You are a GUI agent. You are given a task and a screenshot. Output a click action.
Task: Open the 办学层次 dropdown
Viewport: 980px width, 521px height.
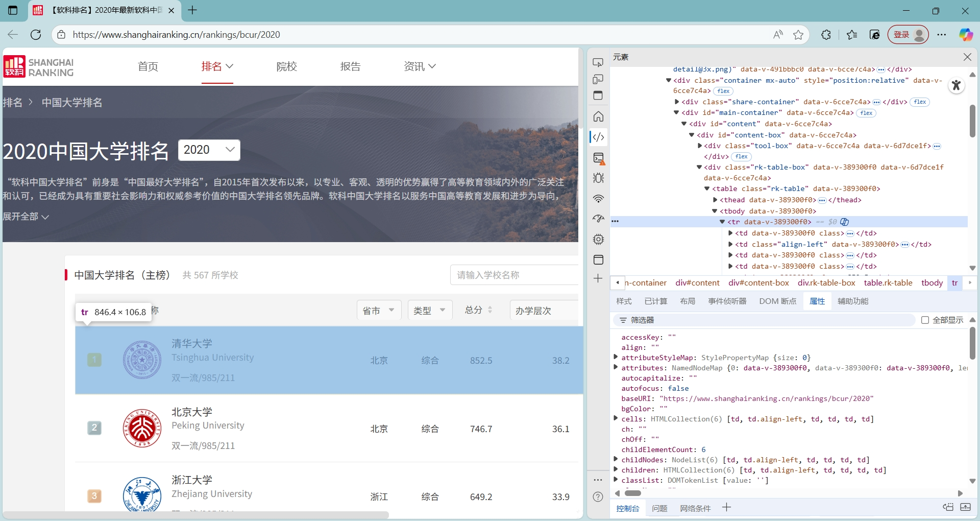544,310
